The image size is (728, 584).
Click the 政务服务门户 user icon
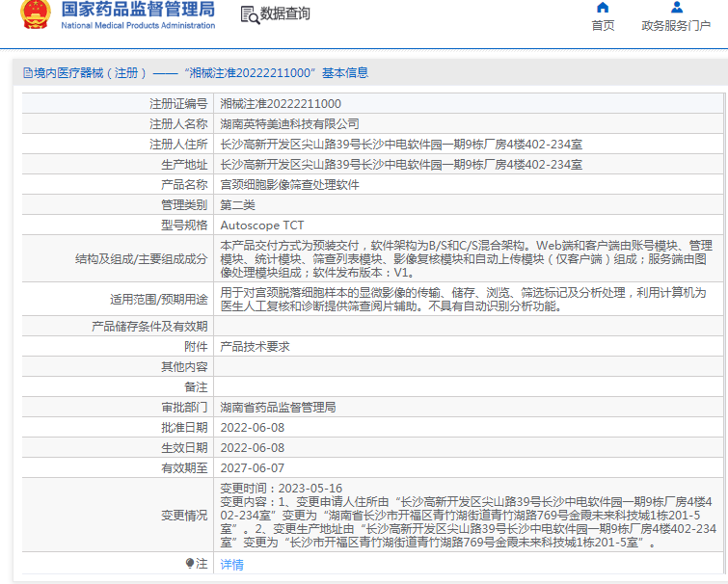pyautogui.click(x=677, y=8)
